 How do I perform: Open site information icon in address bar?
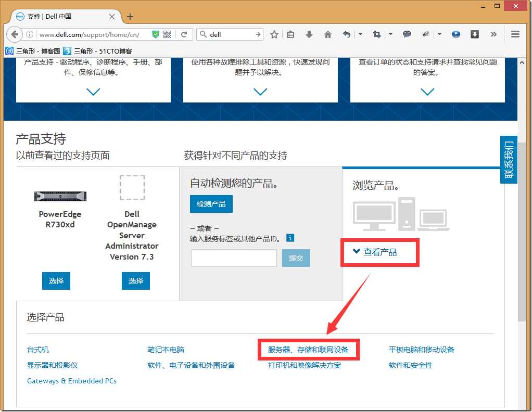tap(30, 34)
